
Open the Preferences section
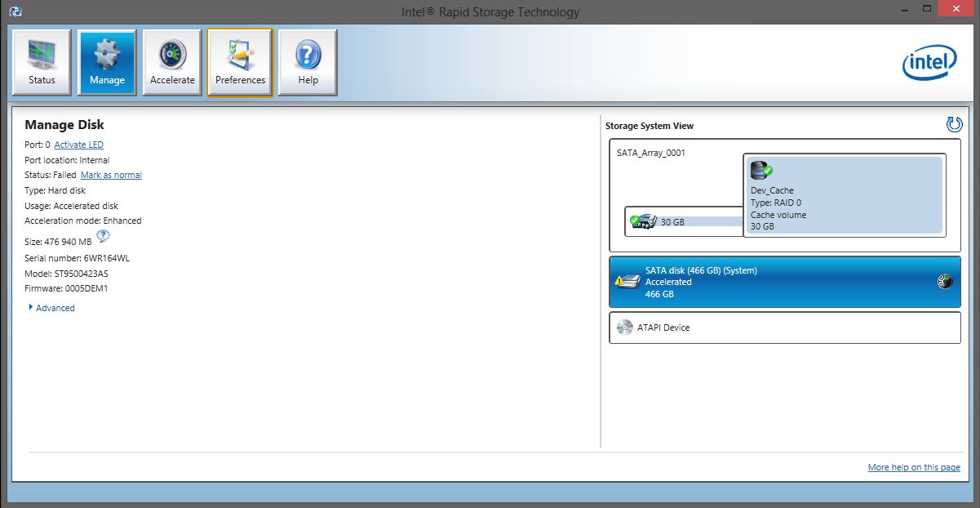(240, 62)
